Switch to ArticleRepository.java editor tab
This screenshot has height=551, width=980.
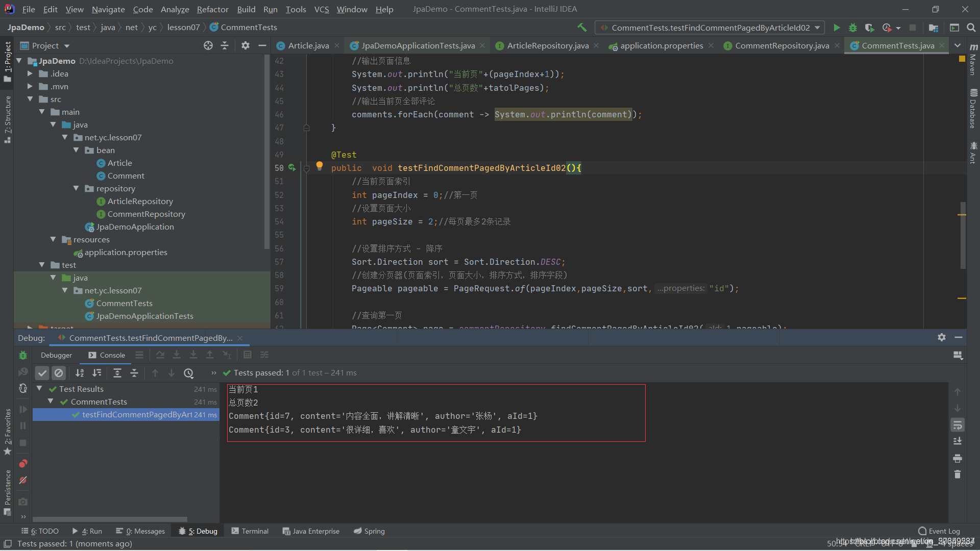click(x=547, y=45)
